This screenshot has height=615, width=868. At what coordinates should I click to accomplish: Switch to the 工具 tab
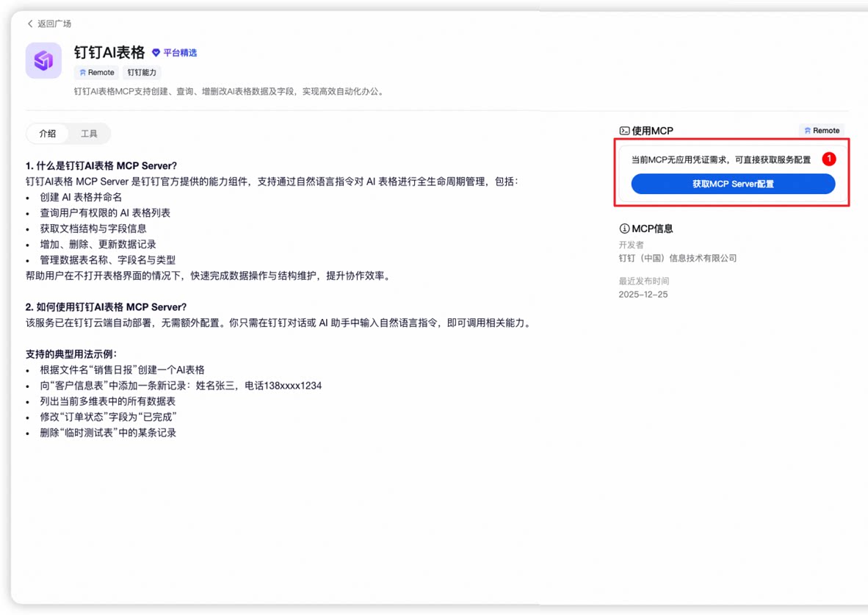[x=89, y=134]
